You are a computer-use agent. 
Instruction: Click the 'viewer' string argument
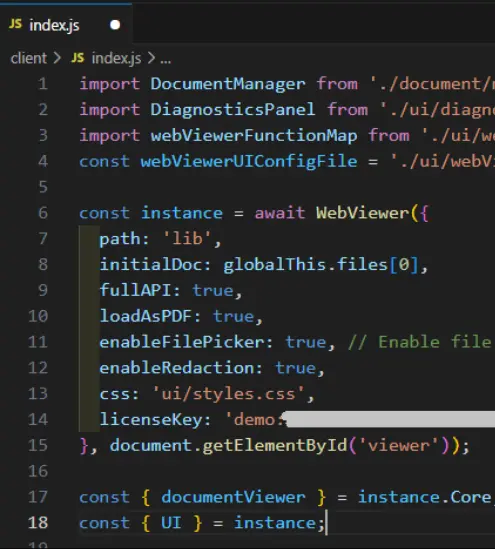pyautogui.click(x=398, y=445)
